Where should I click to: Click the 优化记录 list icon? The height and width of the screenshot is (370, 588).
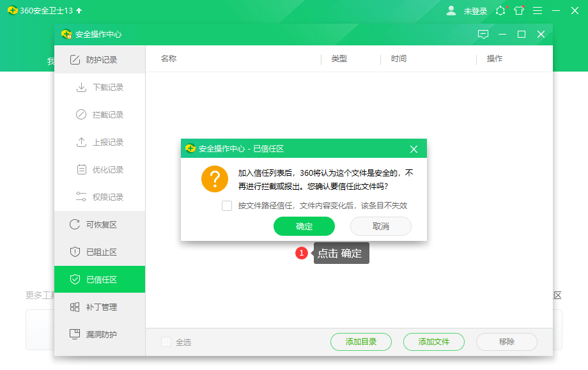point(81,169)
